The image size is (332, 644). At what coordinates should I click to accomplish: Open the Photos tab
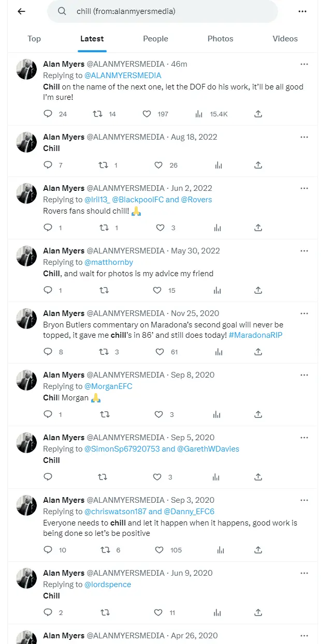220,39
